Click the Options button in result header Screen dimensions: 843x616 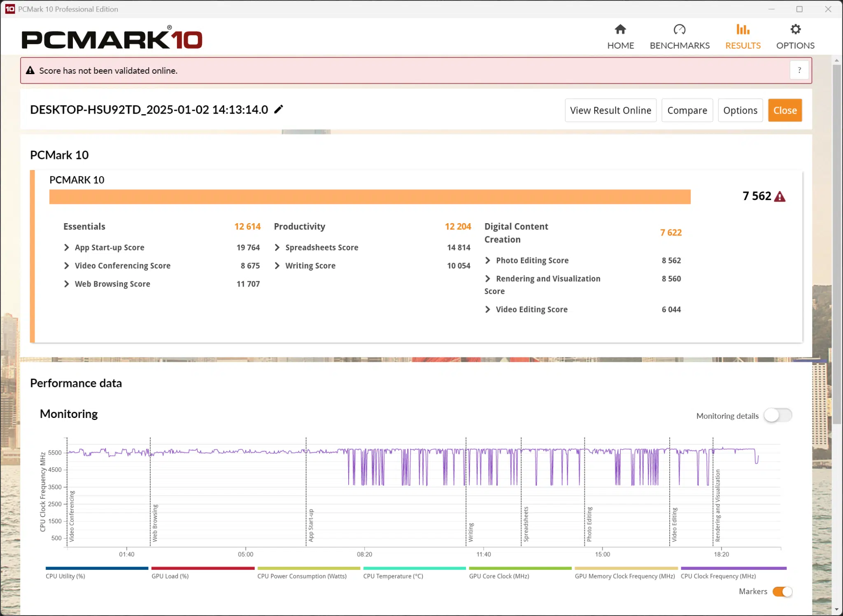(x=740, y=110)
